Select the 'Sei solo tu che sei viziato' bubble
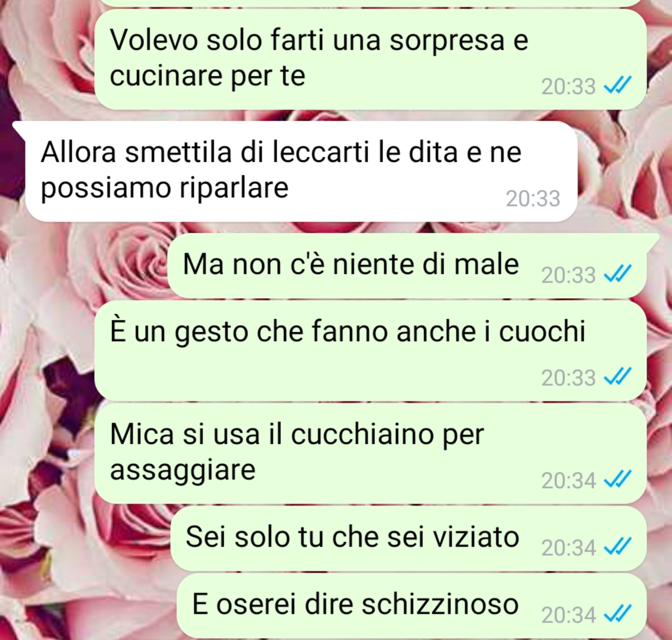672x640 pixels. point(409,539)
